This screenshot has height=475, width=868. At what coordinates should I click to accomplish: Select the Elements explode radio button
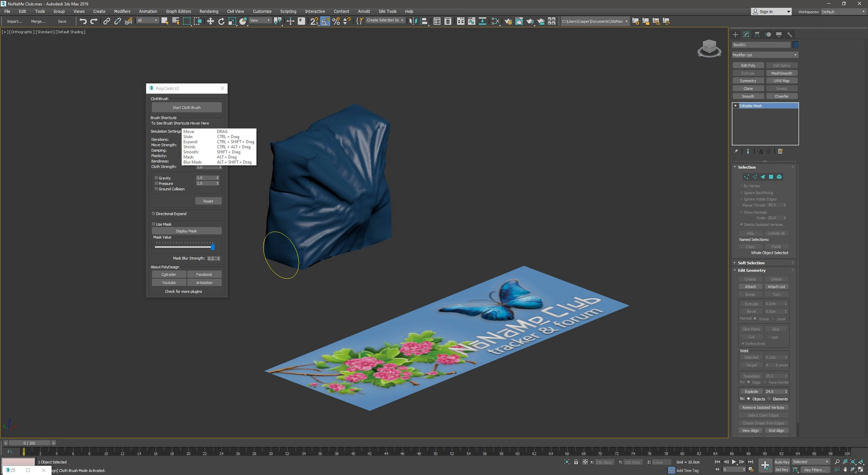[770, 399]
